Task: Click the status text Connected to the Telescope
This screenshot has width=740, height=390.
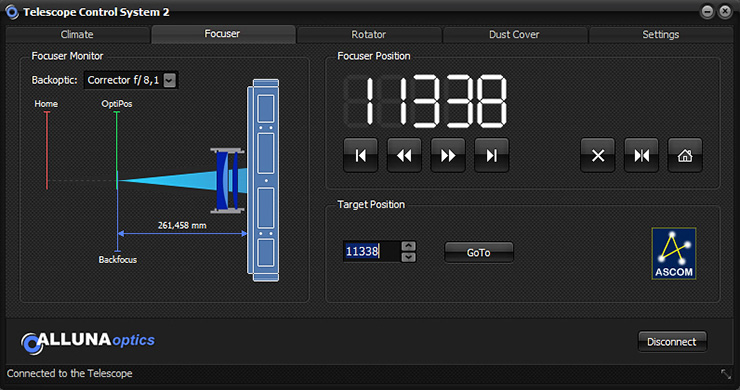Action: 69,373
